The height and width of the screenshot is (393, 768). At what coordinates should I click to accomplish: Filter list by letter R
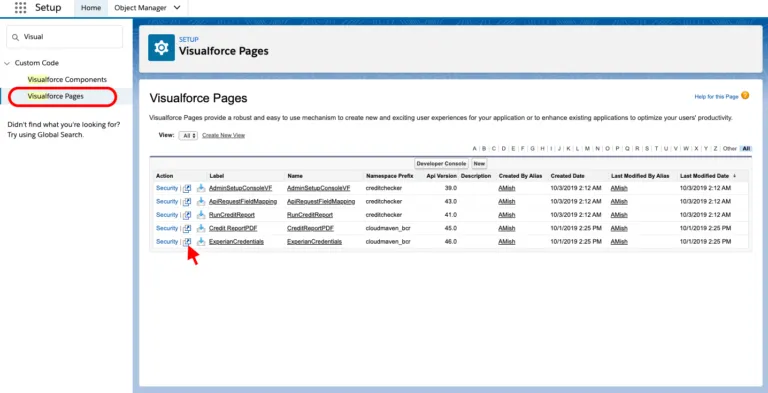click(637, 148)
